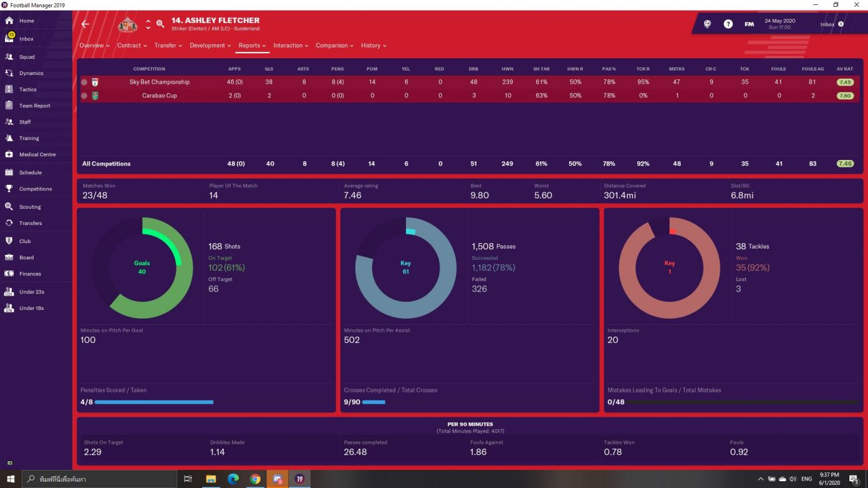Open Tactics in the sidebar

tap(27, 89)
